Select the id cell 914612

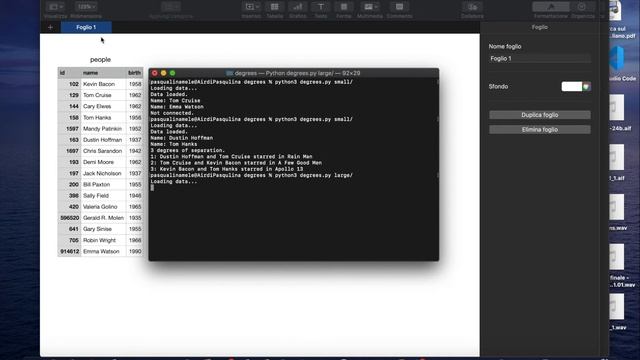coord(69,251)
